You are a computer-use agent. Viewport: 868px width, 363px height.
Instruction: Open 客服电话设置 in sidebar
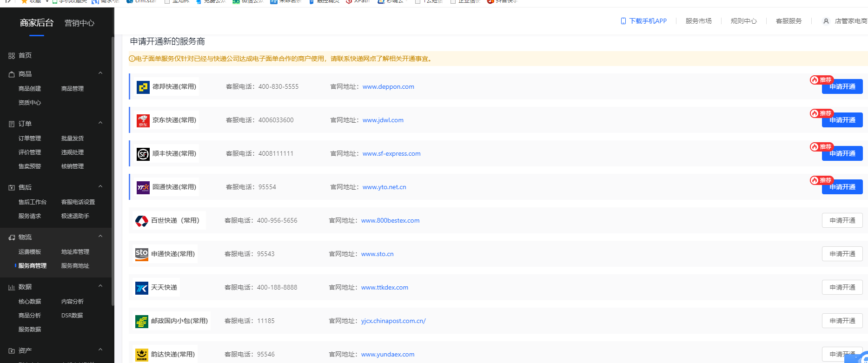[x=78, y=202]
